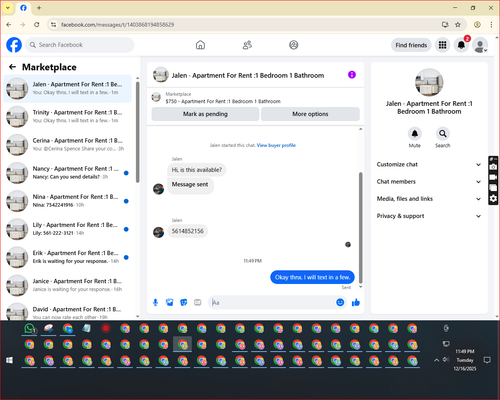Search in conversation using magnifier icon
This screenshot has width=500, height=400.
click(x=443, y=134)
